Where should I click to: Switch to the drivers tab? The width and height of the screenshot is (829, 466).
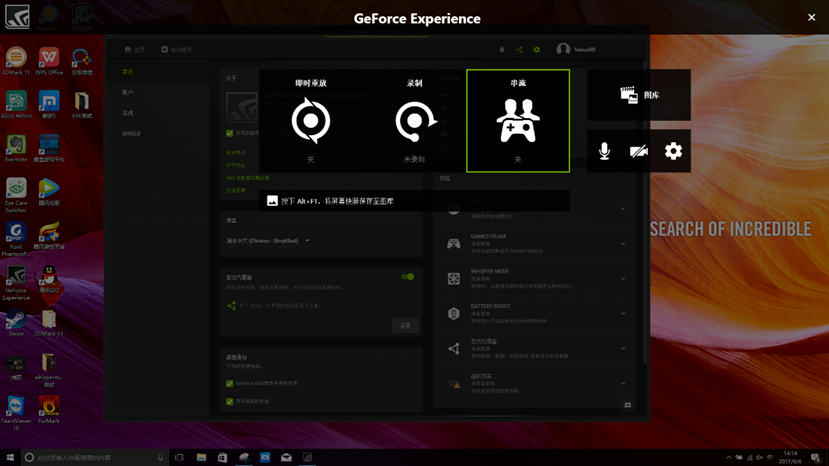(x=177, y=49)
